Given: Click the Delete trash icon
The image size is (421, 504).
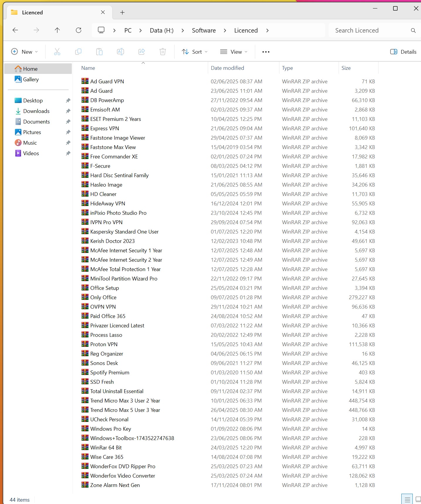Looking at the screenshot, I should pos(163,52).
